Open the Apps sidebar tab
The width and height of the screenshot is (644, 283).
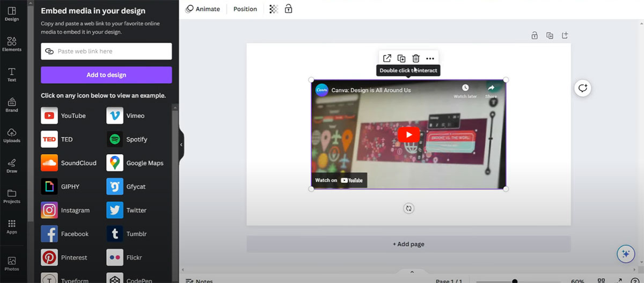[12, 227]
